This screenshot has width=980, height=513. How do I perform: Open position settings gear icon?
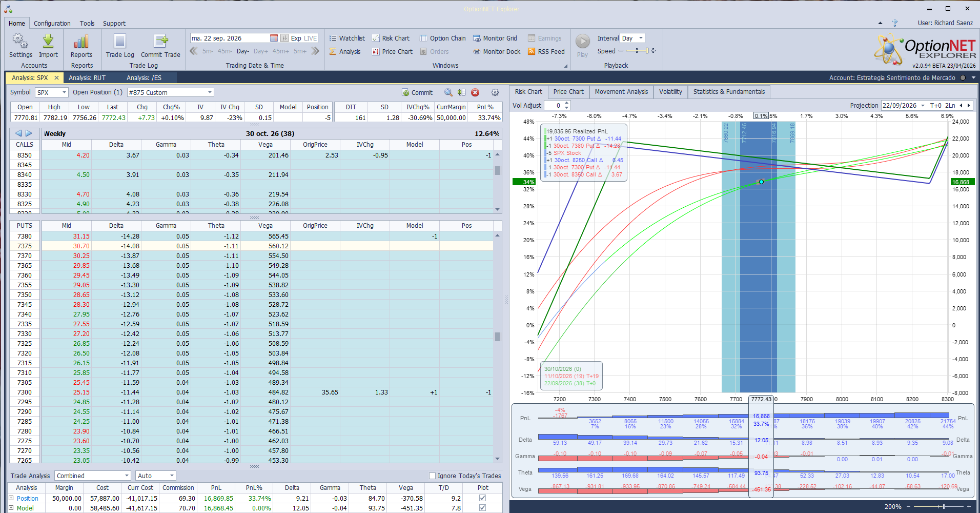coord(495,92)
